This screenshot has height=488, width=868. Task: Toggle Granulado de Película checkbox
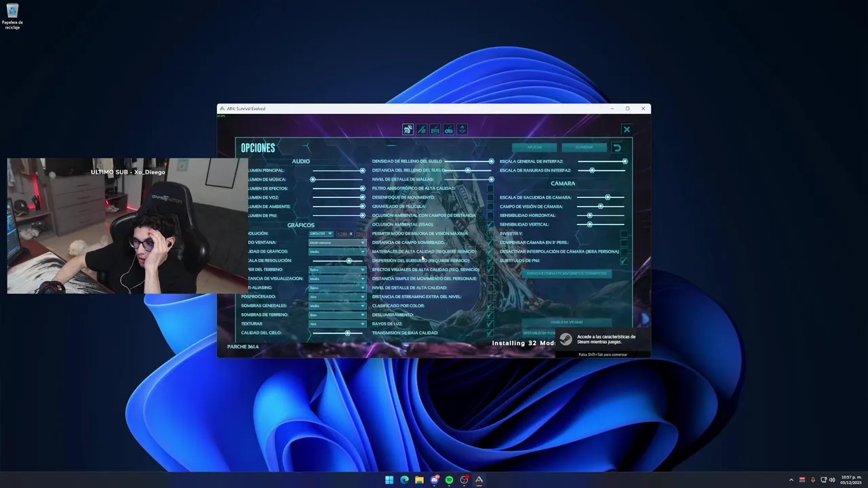490,206
